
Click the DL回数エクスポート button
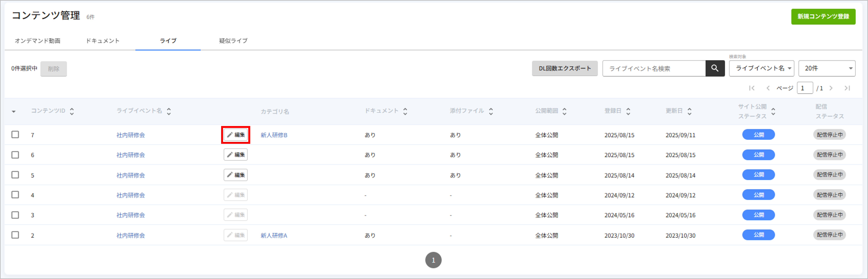tap(565, 68)
